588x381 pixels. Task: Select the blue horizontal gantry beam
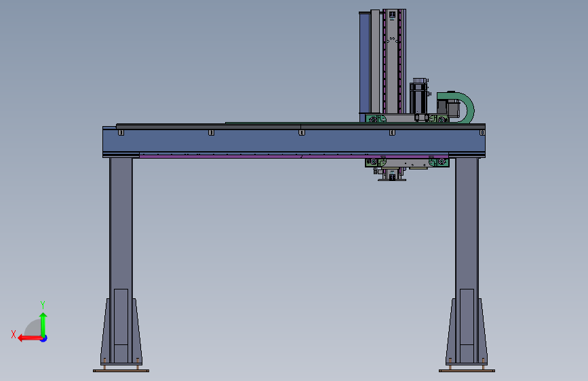click(294, 142)
